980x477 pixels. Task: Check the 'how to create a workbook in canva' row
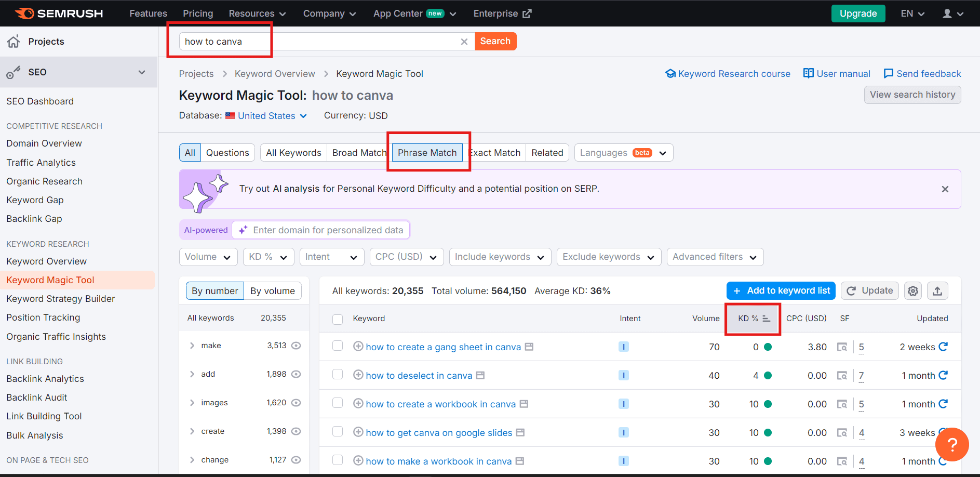click(x=338, y=403)
